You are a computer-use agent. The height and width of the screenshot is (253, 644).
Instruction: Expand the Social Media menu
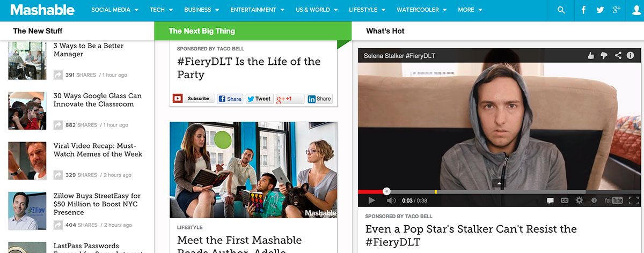115,10
